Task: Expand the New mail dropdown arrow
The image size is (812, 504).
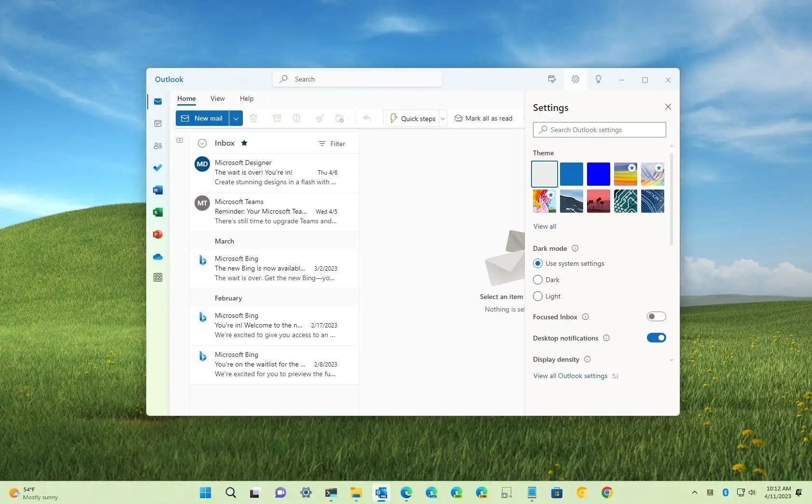Action: [x=236, y=118]
